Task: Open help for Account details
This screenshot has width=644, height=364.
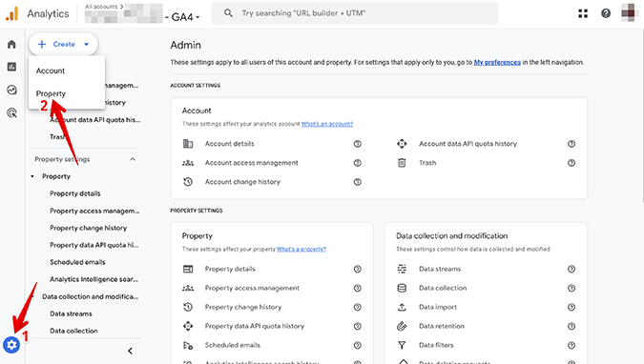Action: pyautogui.click(x=358, y=144)
